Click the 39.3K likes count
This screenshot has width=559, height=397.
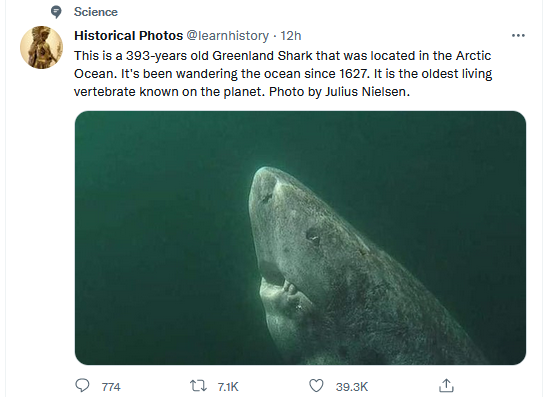point(352,387)
